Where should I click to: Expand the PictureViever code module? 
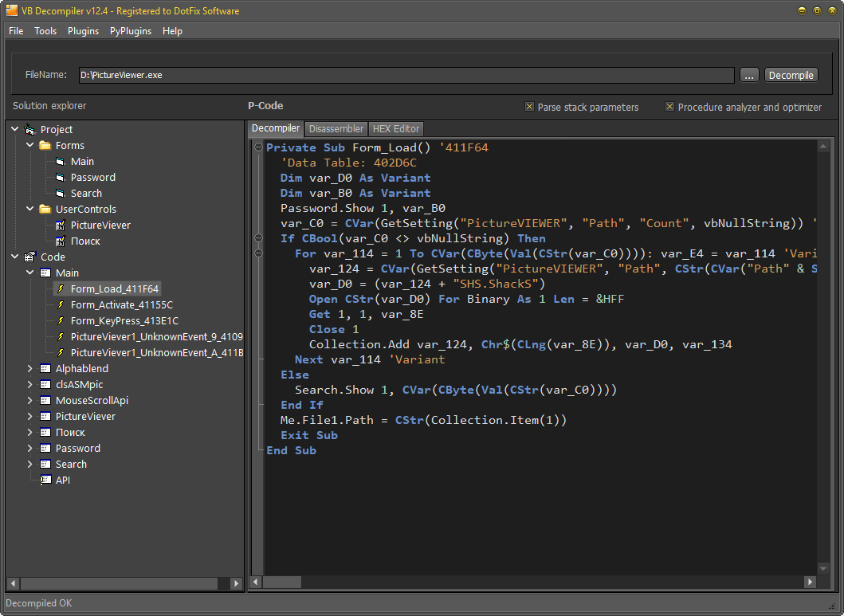(x=30, y=417)
